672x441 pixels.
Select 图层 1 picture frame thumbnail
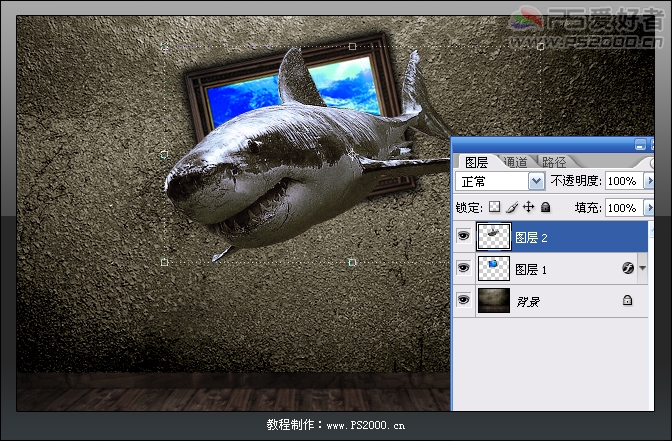click(x=494, y=268)
